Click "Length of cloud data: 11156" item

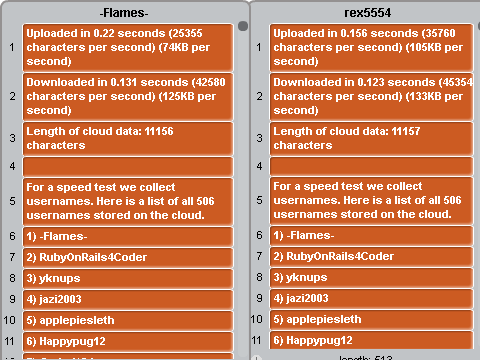tap(128, 138)
